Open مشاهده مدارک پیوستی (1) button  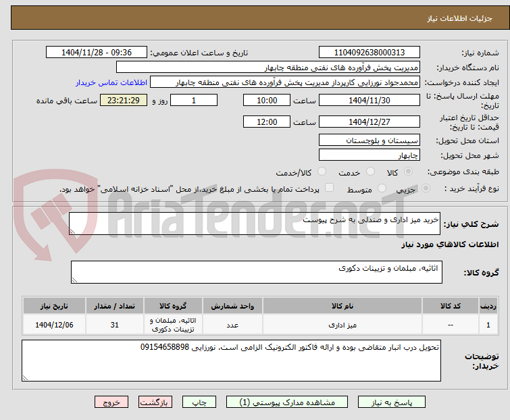(287, 402)
